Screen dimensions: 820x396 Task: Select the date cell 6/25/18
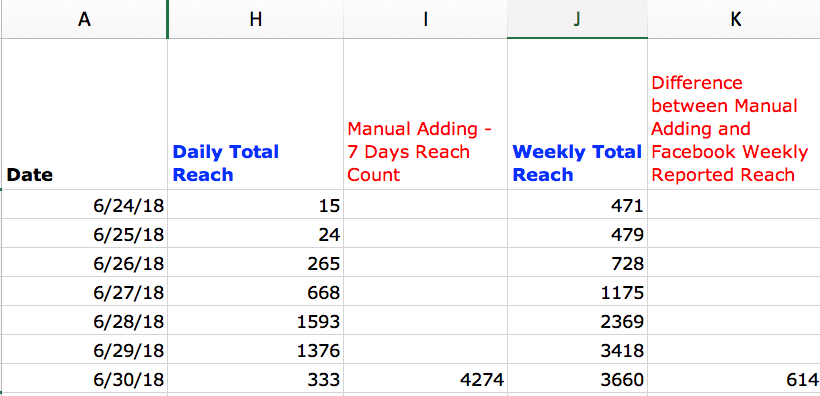click(84, 233)
